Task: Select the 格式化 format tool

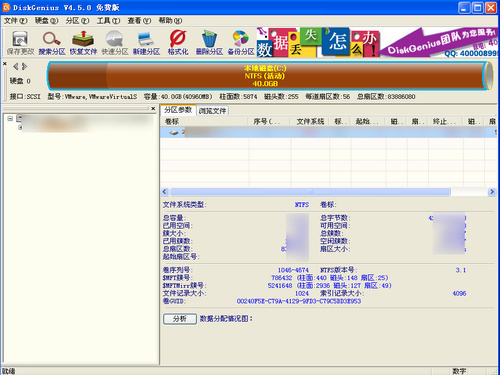Action: click(x=178, y=43)
